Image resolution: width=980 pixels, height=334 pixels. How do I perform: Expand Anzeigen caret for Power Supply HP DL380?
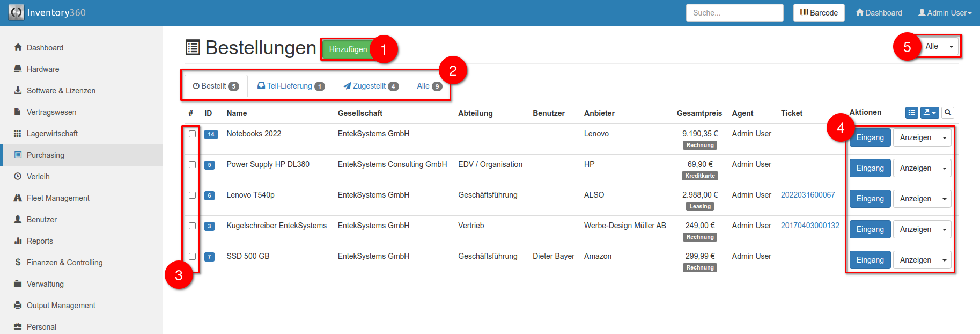(945, 169)
